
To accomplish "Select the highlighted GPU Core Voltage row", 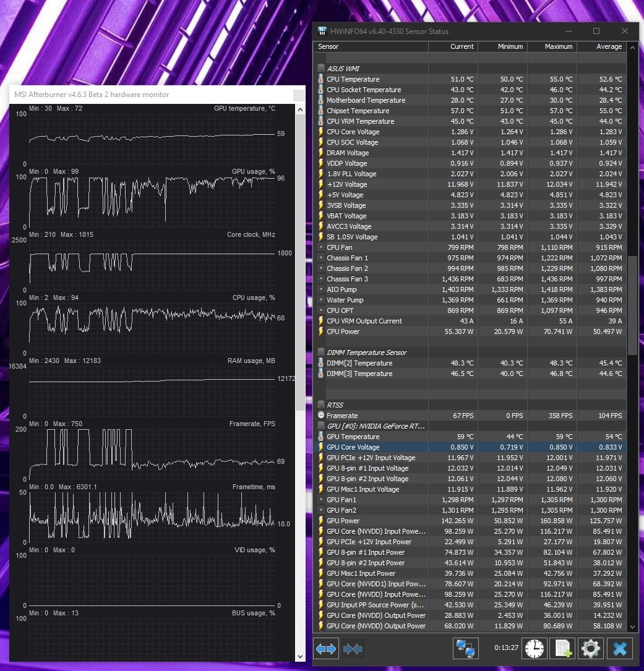I will tap(470, 447).
